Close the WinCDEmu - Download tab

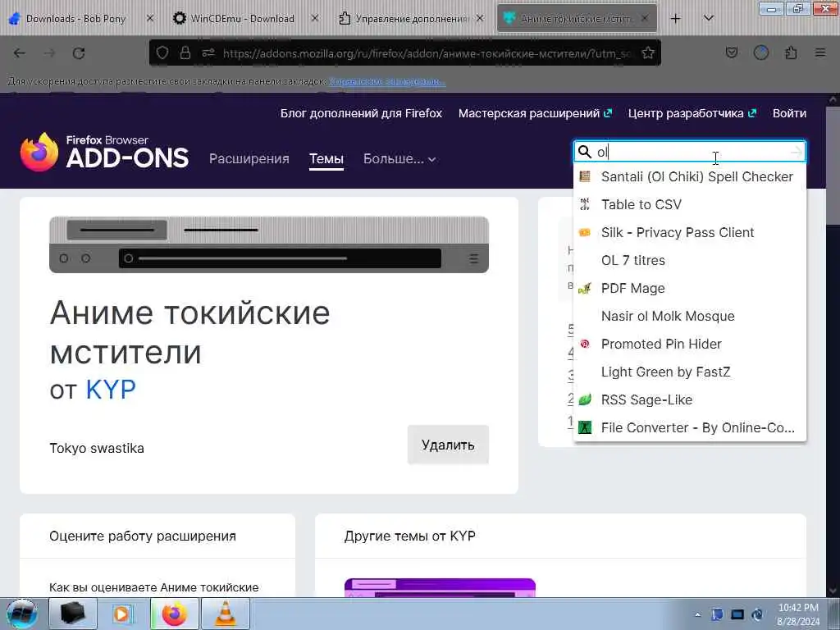click(315, 18)
